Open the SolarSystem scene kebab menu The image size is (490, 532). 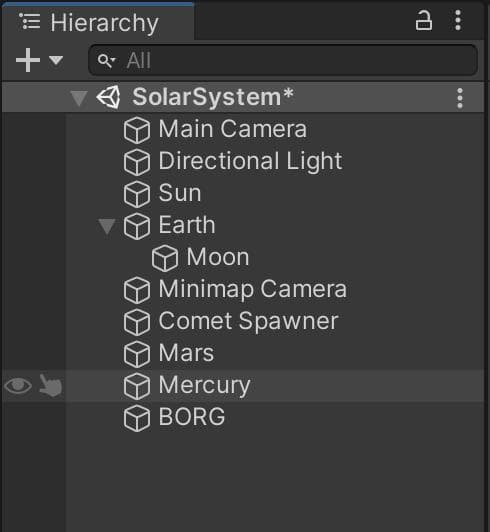click(x=460, y=98)
